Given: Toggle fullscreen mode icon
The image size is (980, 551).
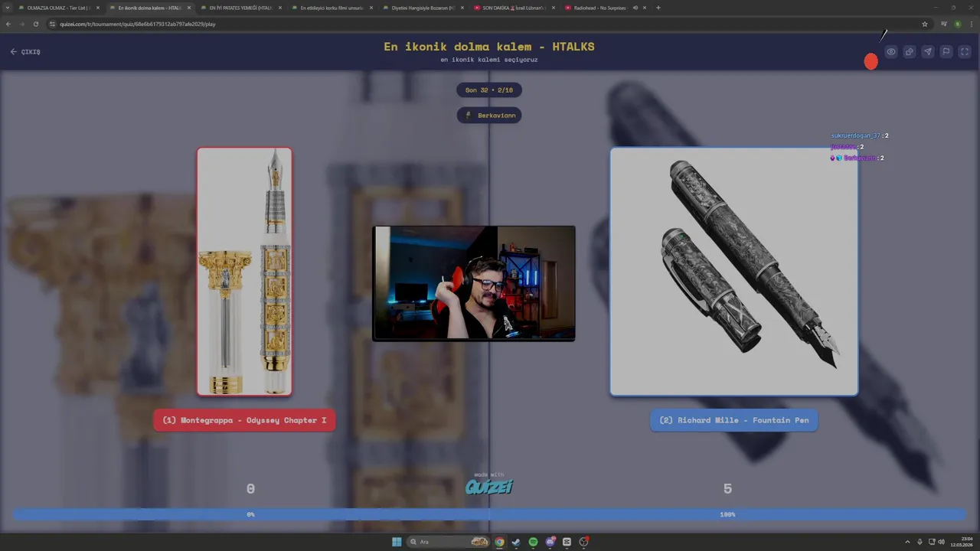Looking at the screenshot, I should coord(964,52).
